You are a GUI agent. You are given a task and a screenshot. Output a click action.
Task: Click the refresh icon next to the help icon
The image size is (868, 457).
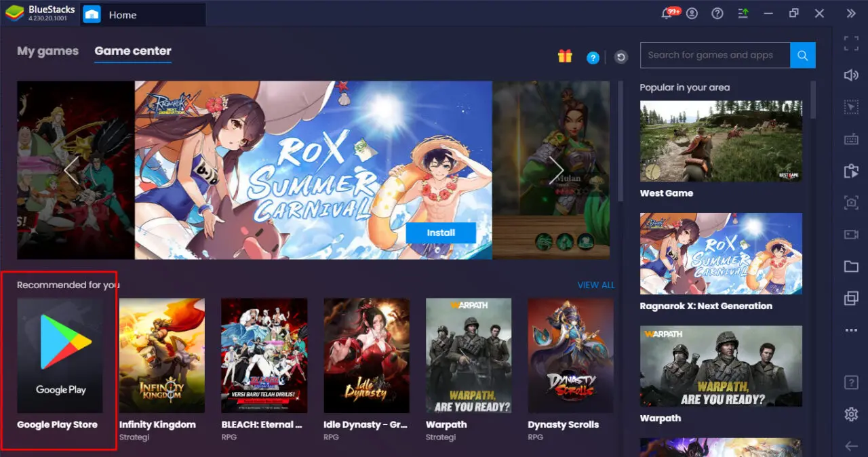click(620, 58)
